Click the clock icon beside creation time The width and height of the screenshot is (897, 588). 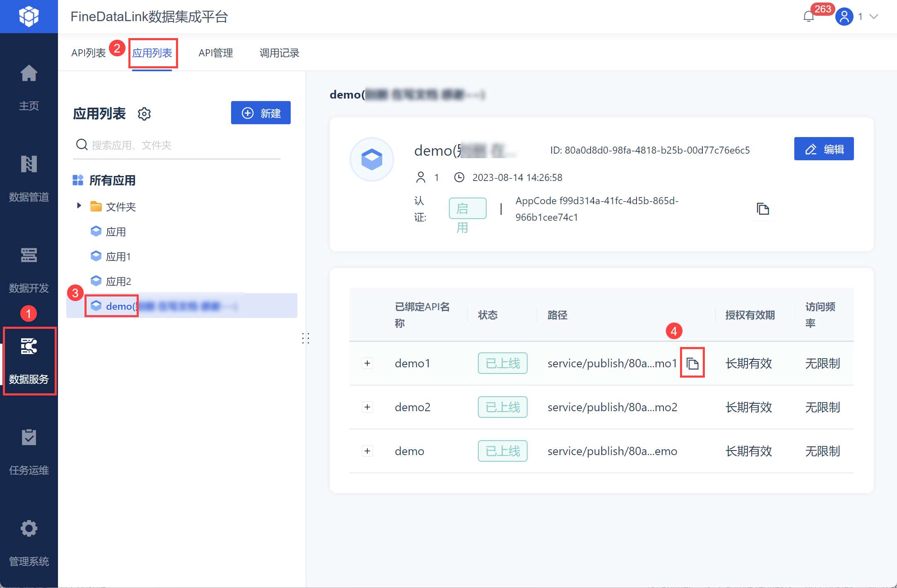coord(459,177)
